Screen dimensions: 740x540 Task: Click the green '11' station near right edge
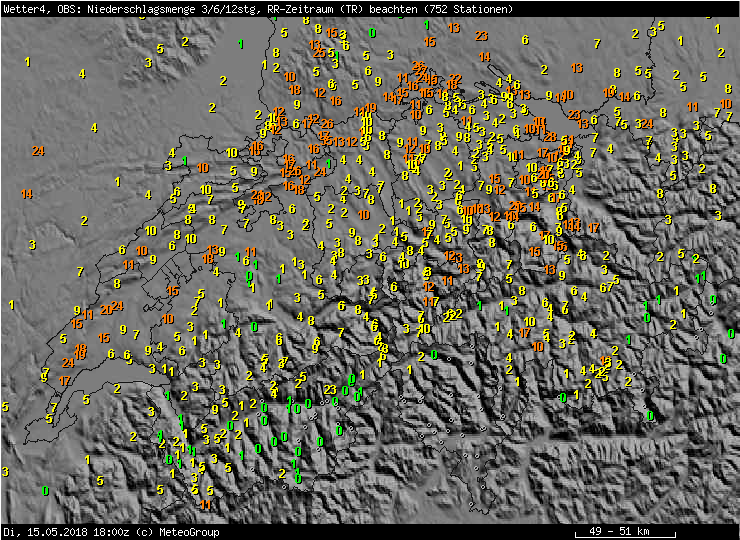(x=701, y=276)
